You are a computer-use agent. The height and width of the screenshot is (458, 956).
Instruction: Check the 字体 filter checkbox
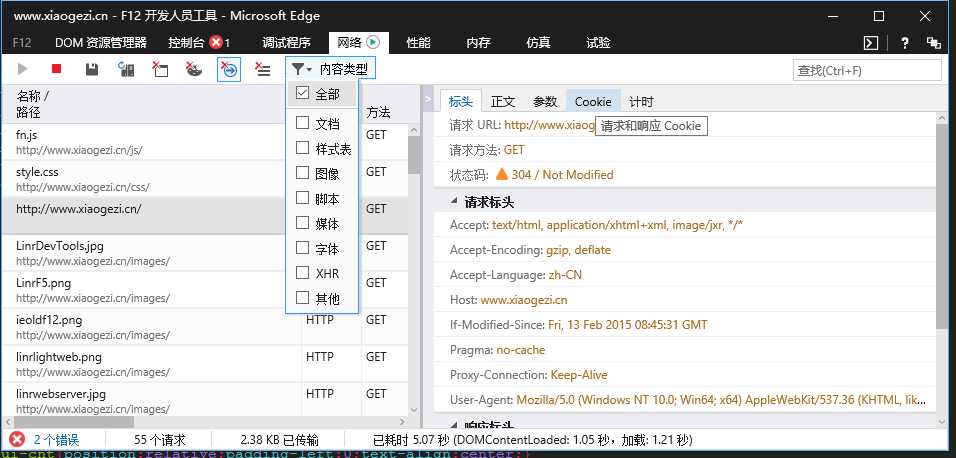tap(302, 248)
